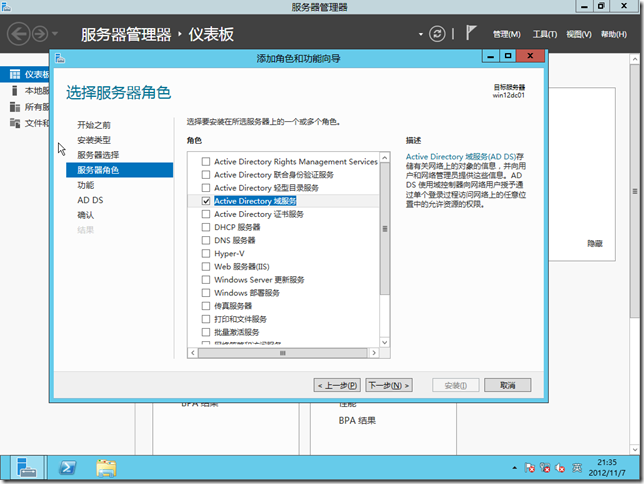Check Windows 部署服务 role

(206, 293)
